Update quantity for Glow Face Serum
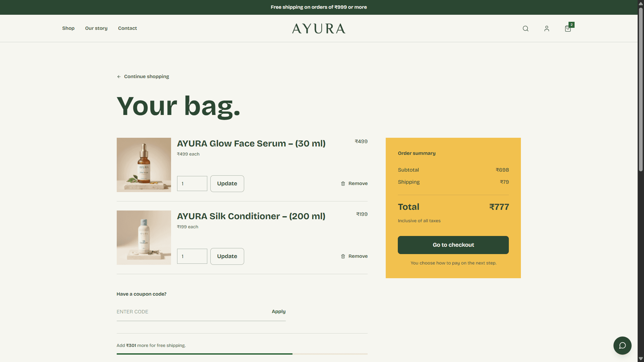This screenshot has height=362, width=644. pyautogui.click(x=227, y=184)
